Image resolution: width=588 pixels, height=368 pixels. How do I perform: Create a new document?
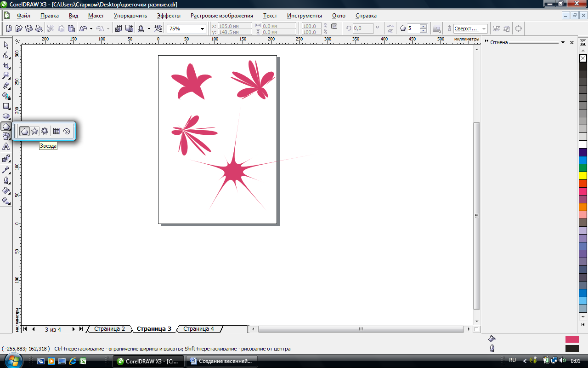pyautogui.click(x=9, y=29)
